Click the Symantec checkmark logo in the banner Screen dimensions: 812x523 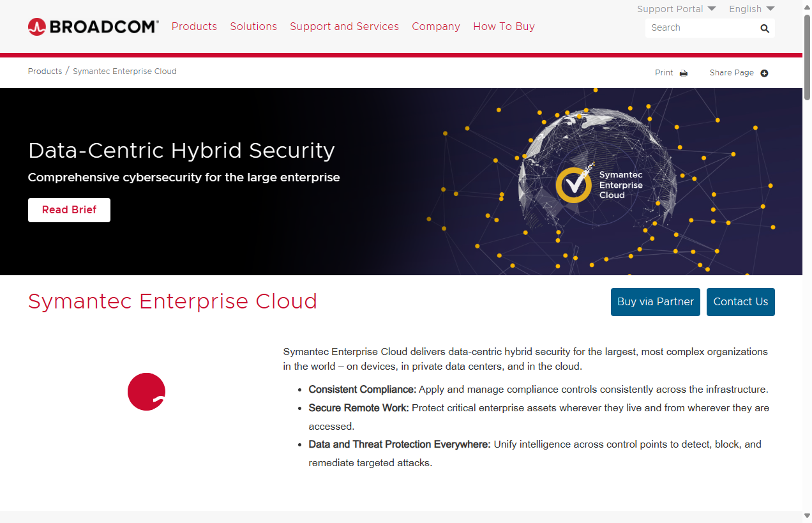pyautogui.click(x=574, y=184)
